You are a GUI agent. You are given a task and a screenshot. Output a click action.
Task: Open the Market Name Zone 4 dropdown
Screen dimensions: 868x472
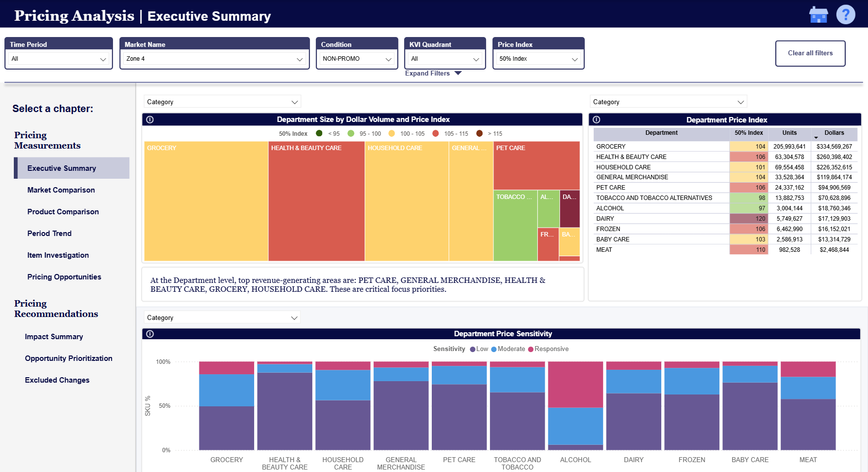(215, 59)
